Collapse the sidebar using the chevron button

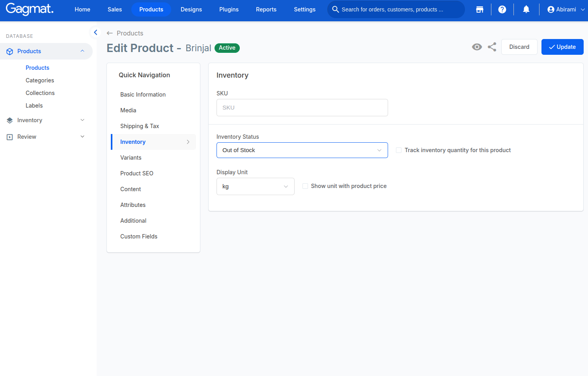pos(95,32)
